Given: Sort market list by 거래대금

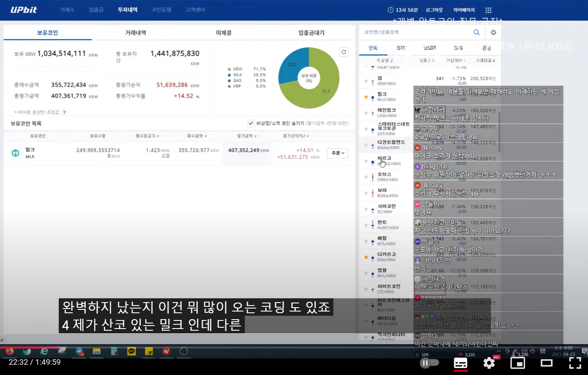Looking at the screenshot, I should (x=485, y=61).
